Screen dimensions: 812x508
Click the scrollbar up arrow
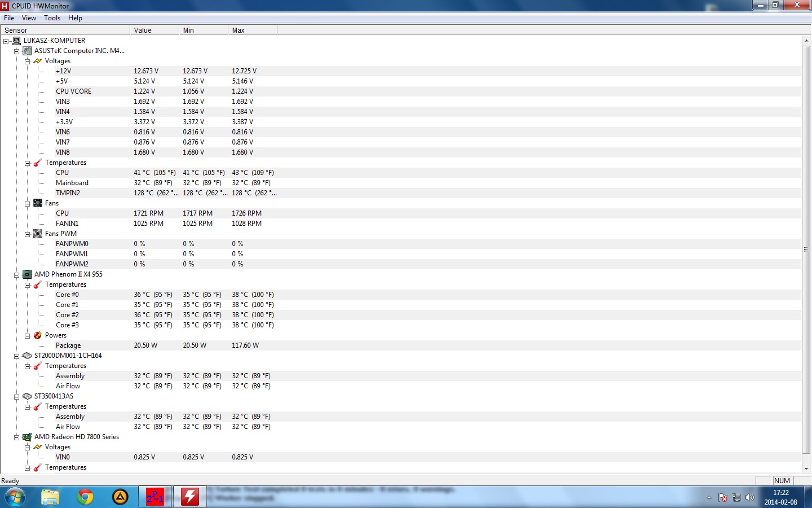(806, 41)
